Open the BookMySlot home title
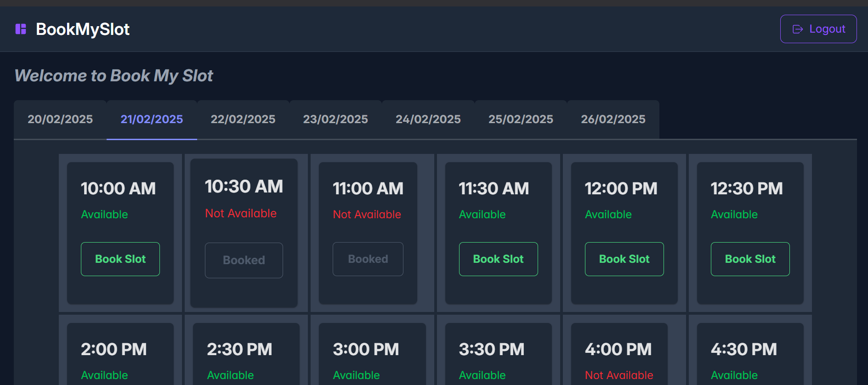The width and height of the screenshot is (868, 385). tap(83, 29)
